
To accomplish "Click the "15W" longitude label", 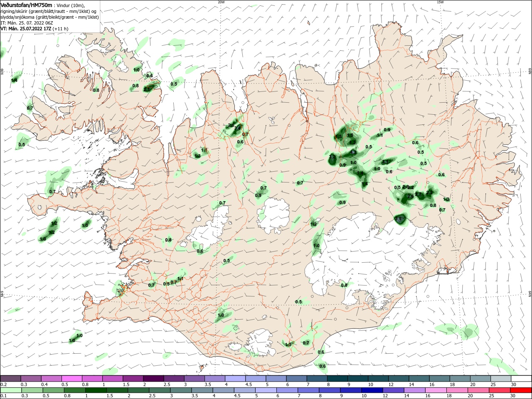I will pos(440,2).
